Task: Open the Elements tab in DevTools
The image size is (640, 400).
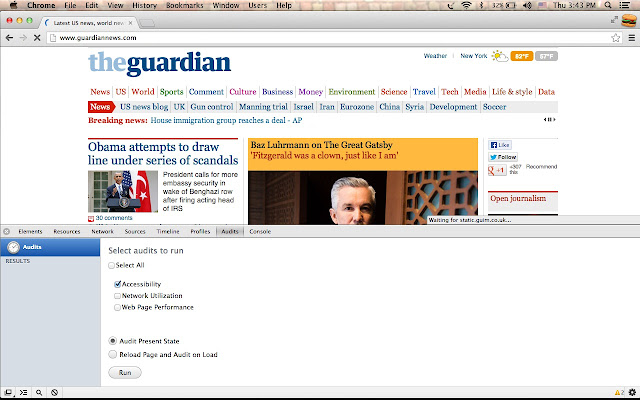Action: pos(30,231)
